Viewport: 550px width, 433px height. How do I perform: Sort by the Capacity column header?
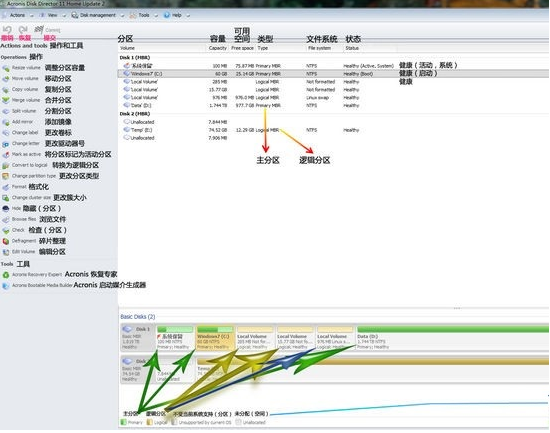tap(218, 48)
